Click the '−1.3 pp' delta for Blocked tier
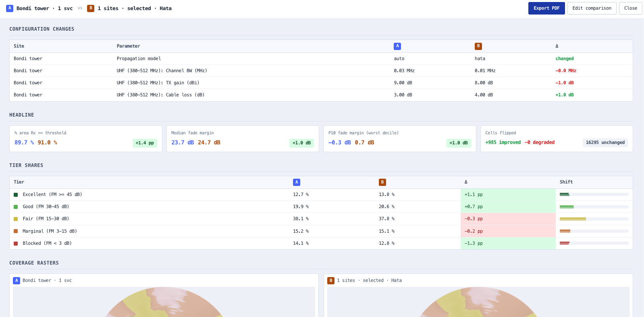 tap(474, 243)
